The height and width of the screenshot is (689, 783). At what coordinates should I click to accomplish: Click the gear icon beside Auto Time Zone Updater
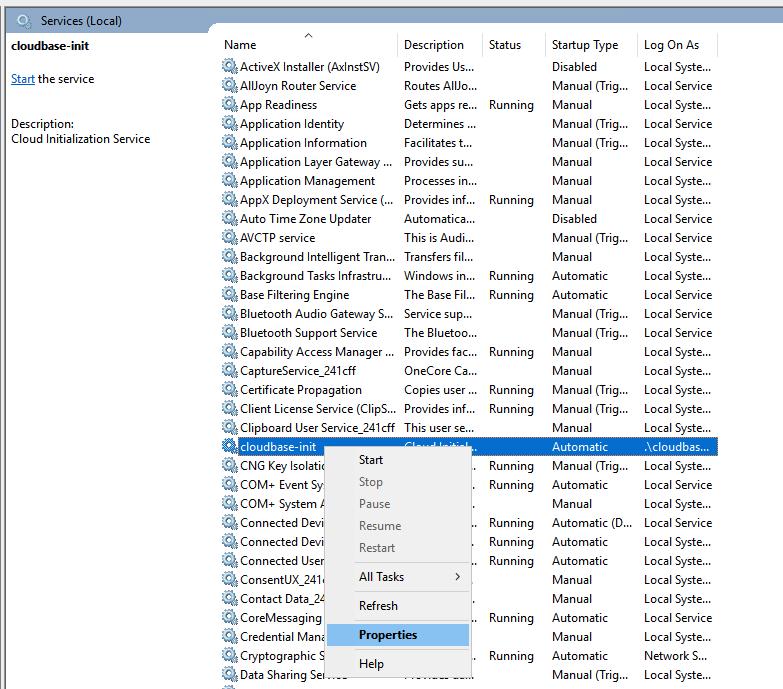point(230,218)
